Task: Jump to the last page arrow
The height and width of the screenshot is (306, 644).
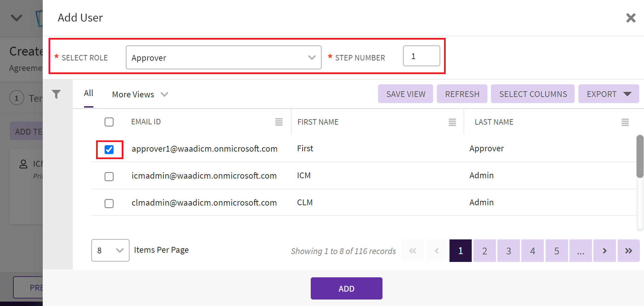Action: (628, 251)
